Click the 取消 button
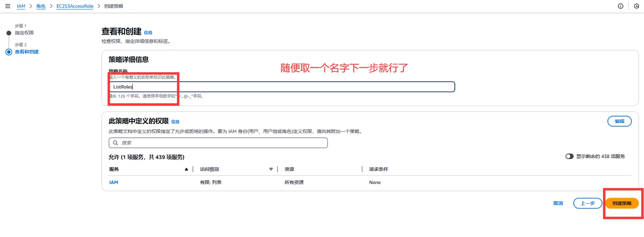The width and height of the screenshot is (644, 237). [x=558, y=203]
